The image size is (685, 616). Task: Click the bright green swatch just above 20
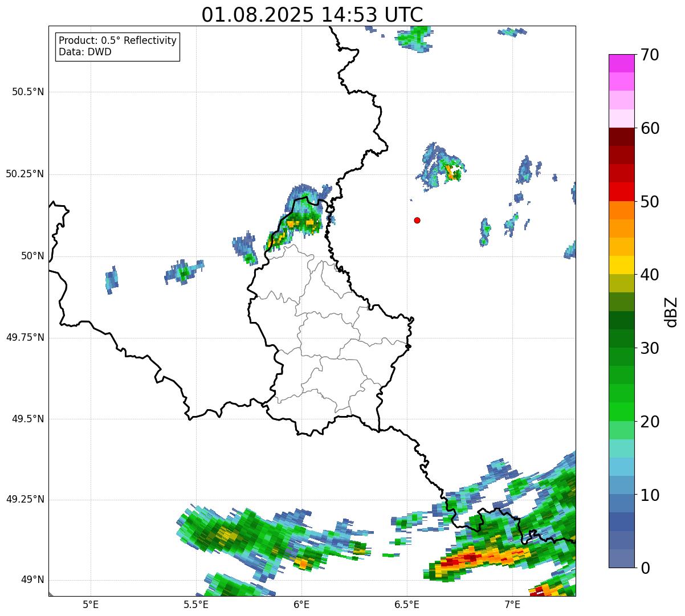[x=621, y=411]
